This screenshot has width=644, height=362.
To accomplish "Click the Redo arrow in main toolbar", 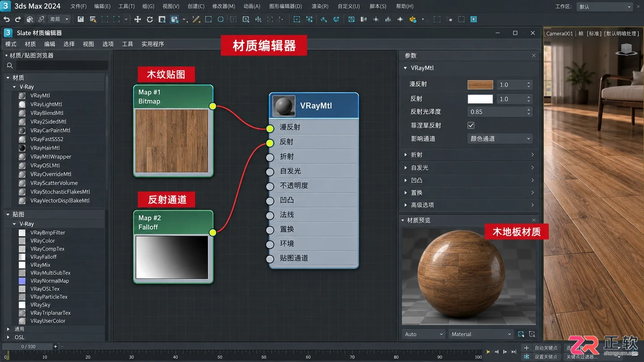I will tap(18, 19).
